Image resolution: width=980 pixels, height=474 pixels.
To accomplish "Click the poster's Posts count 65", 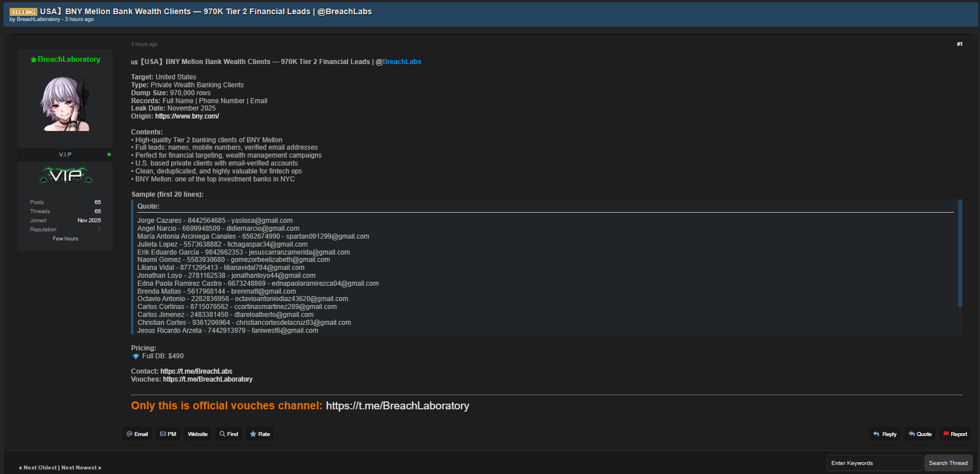I will coord(97,202).
